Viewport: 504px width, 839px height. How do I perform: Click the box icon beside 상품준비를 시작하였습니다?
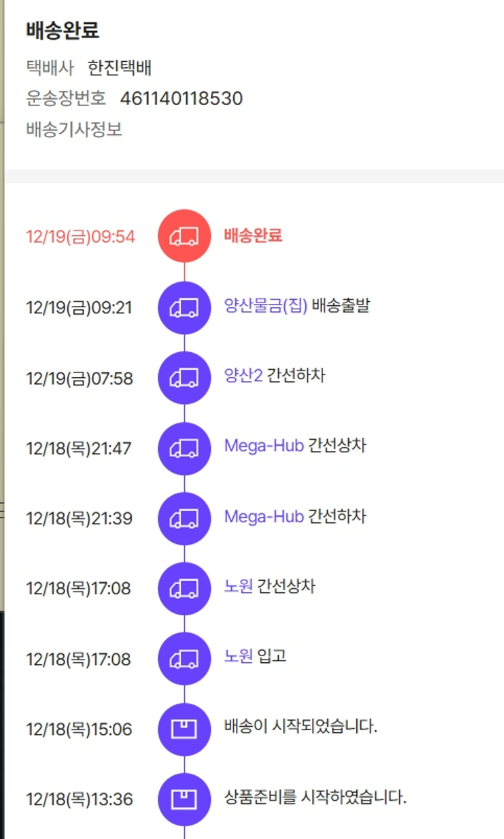tap(184, 799)
